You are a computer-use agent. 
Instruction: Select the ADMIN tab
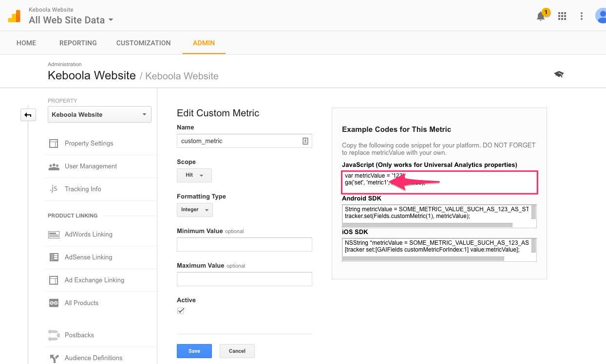tap(204, 43)
